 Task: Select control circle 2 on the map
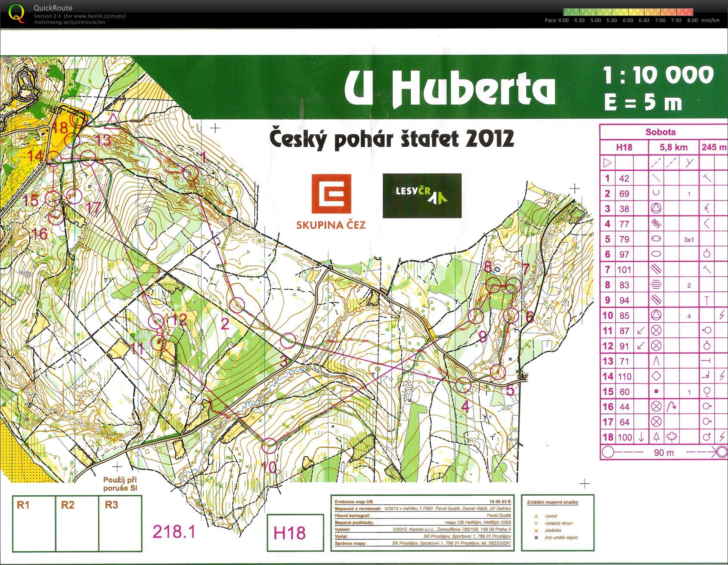point(237,306)
